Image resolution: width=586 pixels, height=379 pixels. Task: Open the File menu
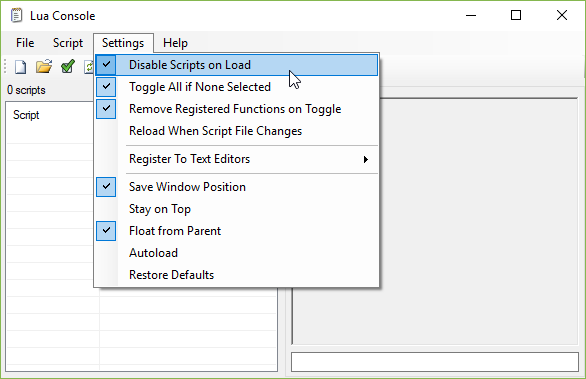[25, 43]
